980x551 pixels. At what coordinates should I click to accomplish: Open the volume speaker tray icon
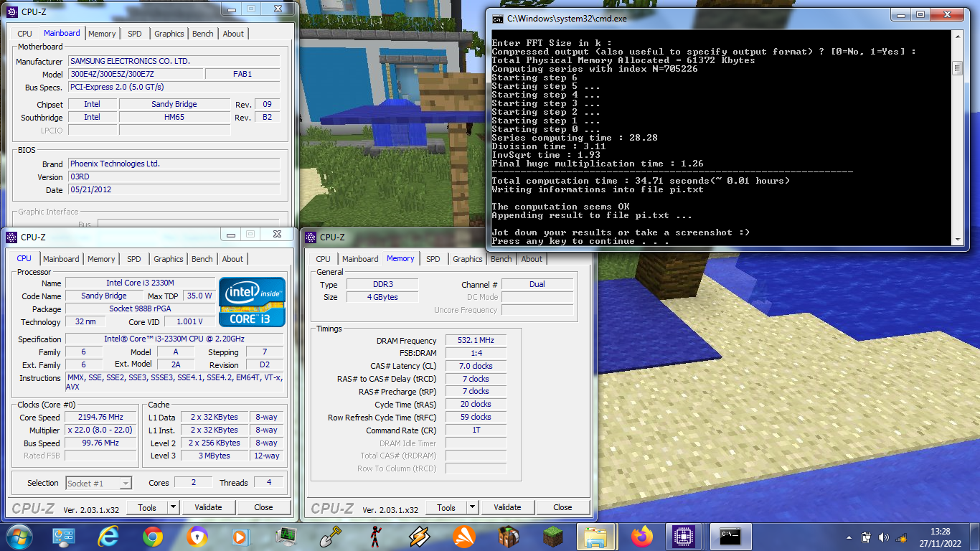[x=883, y=537]
